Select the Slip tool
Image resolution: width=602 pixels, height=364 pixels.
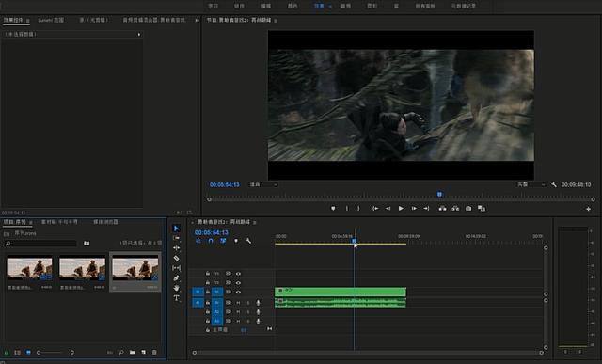tap(176, 268)
